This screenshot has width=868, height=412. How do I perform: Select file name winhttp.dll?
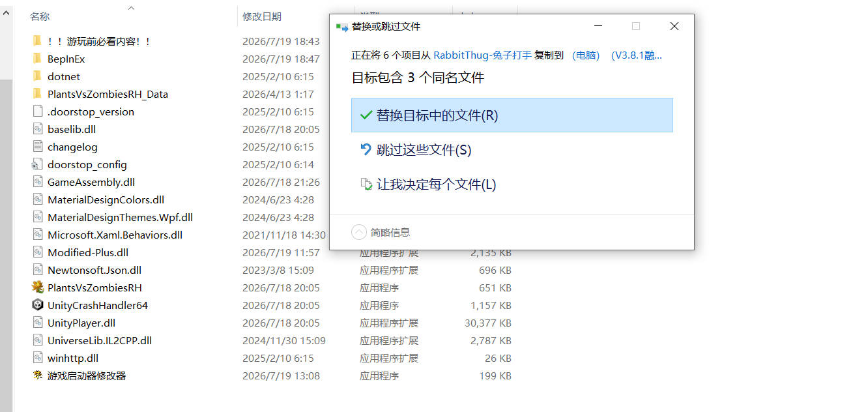[x=73, y=358]
